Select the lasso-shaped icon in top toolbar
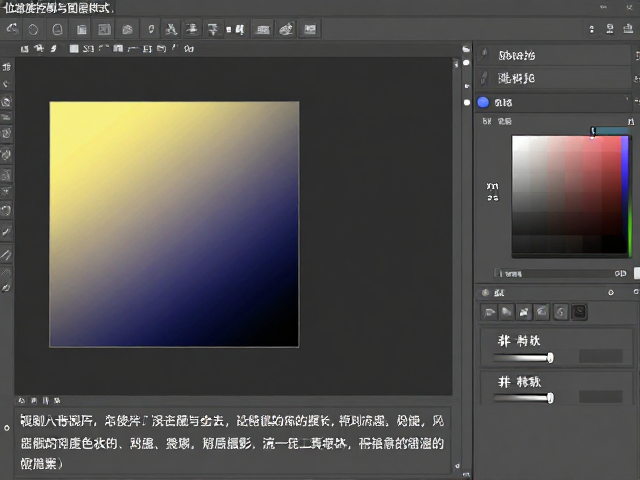This screenshot has height=480, width=640. 12,29
